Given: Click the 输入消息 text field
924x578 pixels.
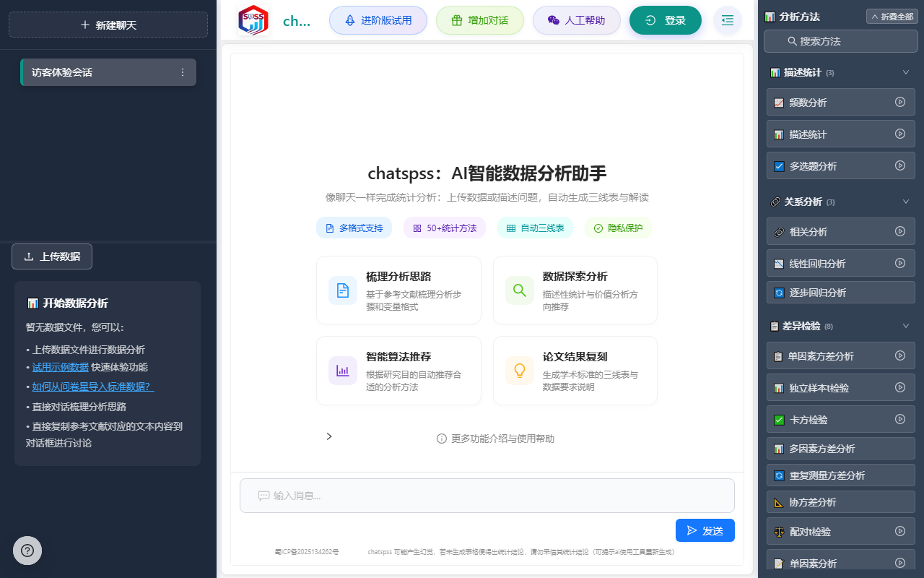Looking at the screenshot, I should coord(487,496).
